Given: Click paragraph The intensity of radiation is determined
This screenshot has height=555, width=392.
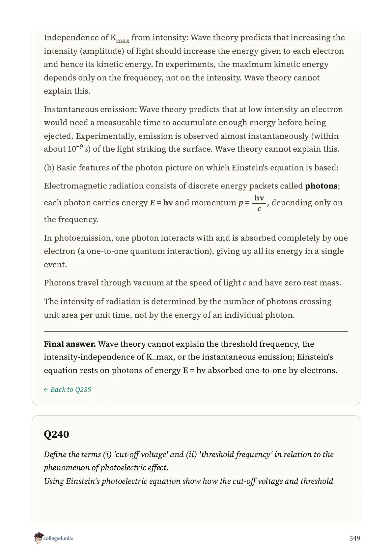Looking at the screenshot, I should [x=188, y=308].
